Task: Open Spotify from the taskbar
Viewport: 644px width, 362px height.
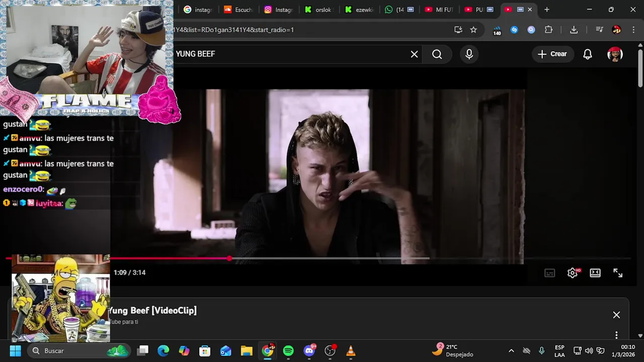Action: 288,351
